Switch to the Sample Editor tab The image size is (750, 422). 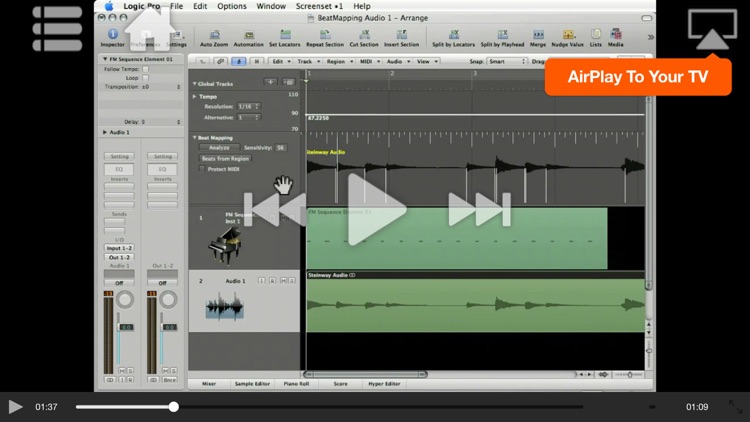point(252,384)
